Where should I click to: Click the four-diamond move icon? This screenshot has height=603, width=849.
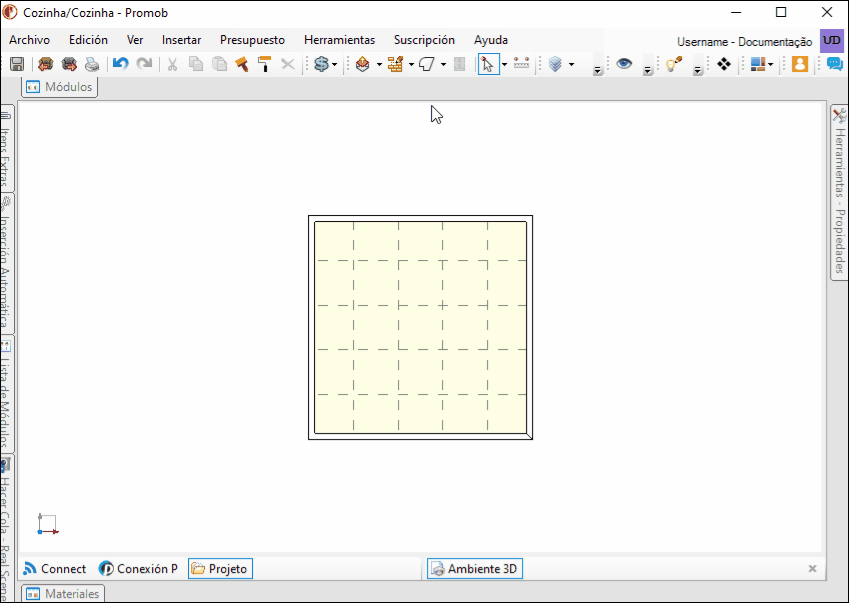[x=724, y=64]
